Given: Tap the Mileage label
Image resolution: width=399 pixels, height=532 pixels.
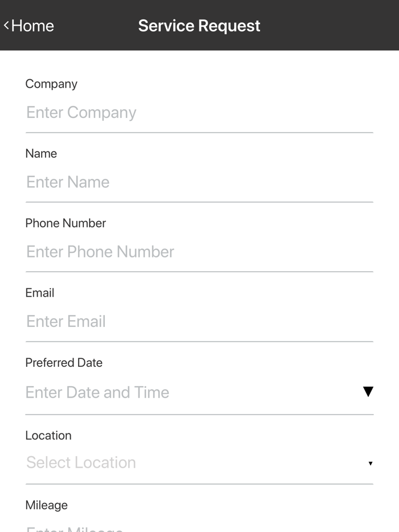Looking at the screenshot, I should (x=46, y=505).
